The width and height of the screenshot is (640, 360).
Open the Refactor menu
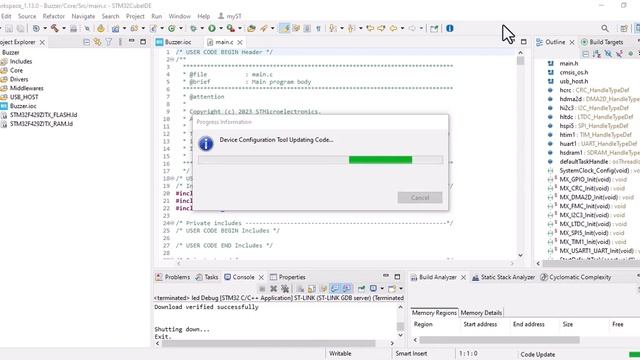[x=54, y=16]
